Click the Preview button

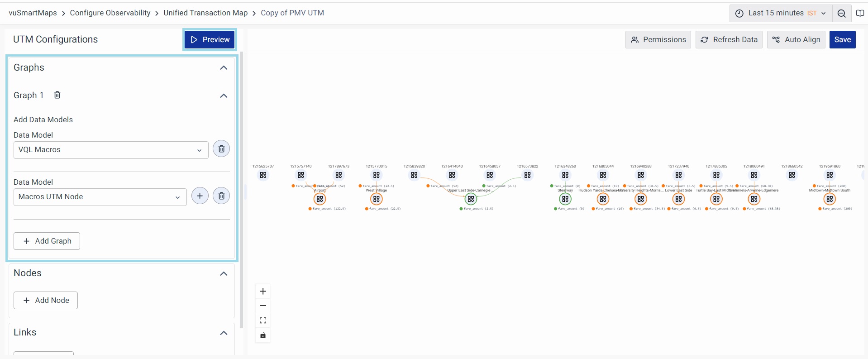pyautogui.click(x=210, y=40)
